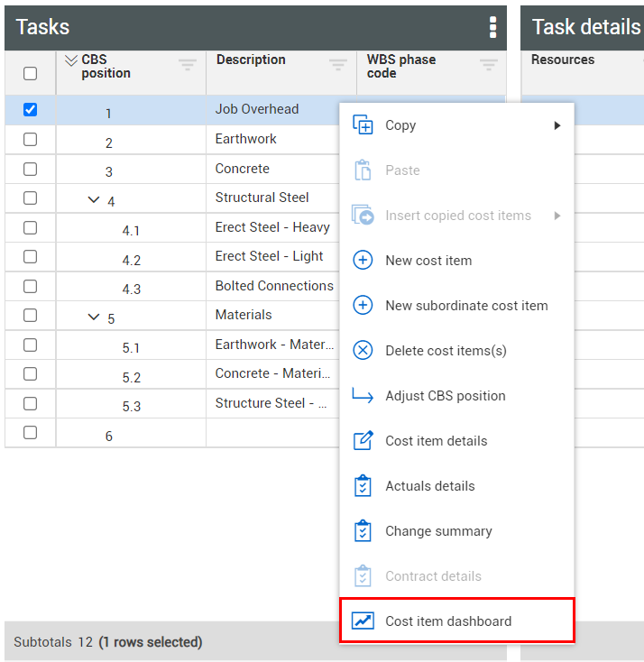Click the Cost item details pencil icon
Image resolution: width=644 pixels, height=662 pixels.
[x=363, y=441]
